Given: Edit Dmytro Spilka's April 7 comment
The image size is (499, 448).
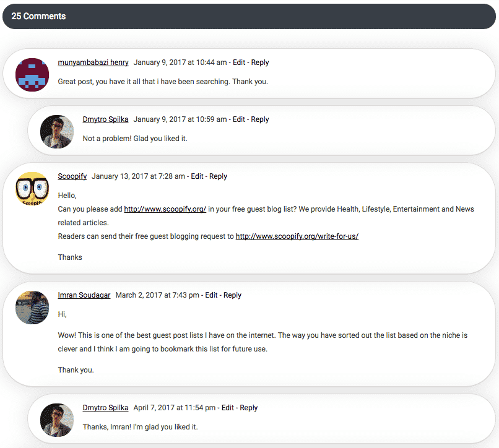Looking at the screenshot, I should [228, 408].
